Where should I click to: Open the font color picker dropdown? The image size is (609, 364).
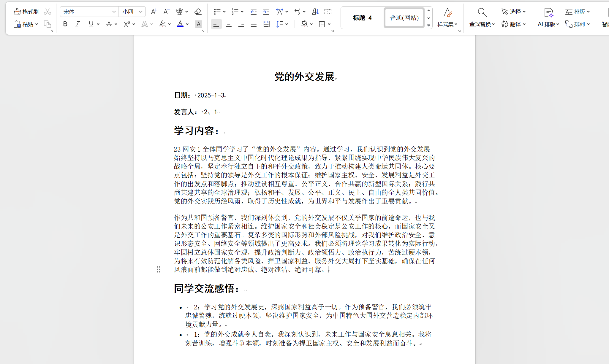pos(187,24)
